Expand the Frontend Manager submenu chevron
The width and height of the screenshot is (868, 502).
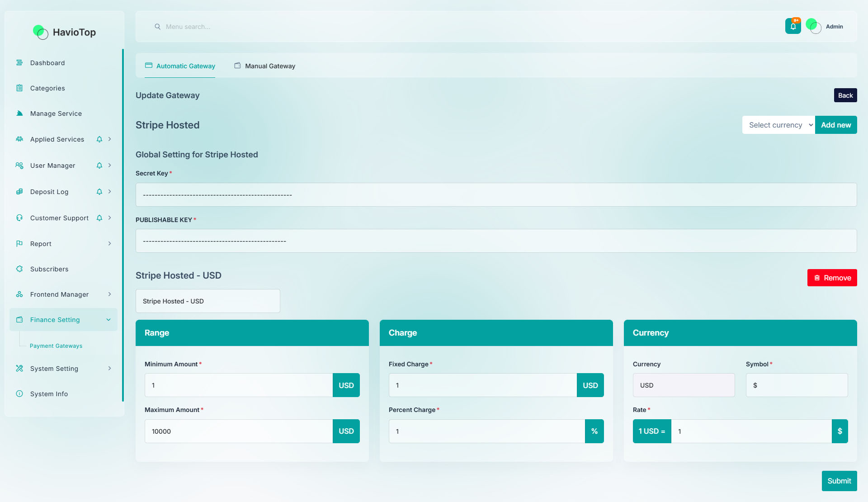[109, 294]
